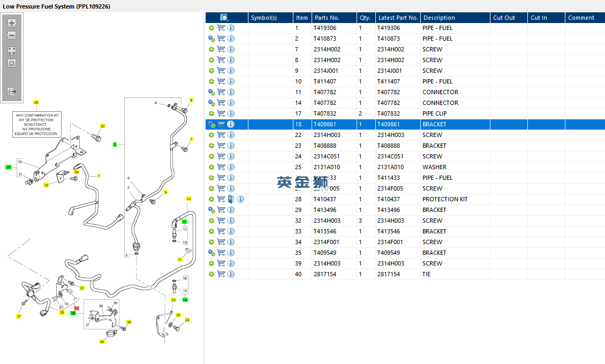Click the four-squares grid view icon
The width and height of the screenshot is (605, 364).
pos(12,51)
